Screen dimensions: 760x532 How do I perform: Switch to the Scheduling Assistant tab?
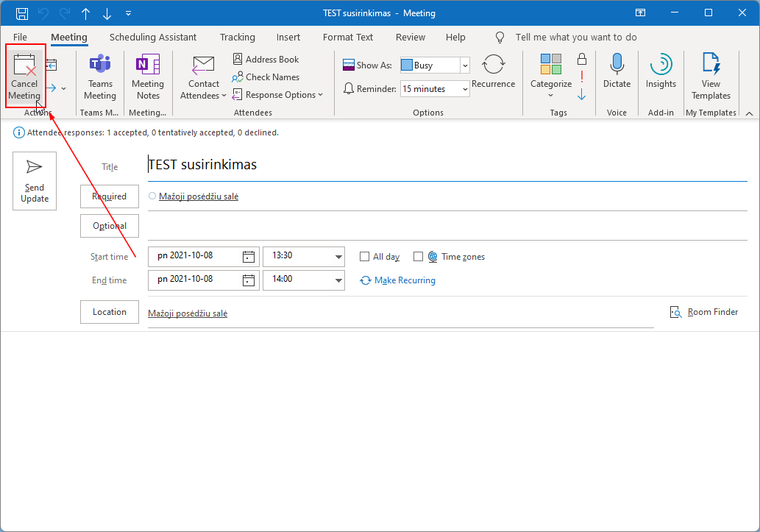[153, 37]
